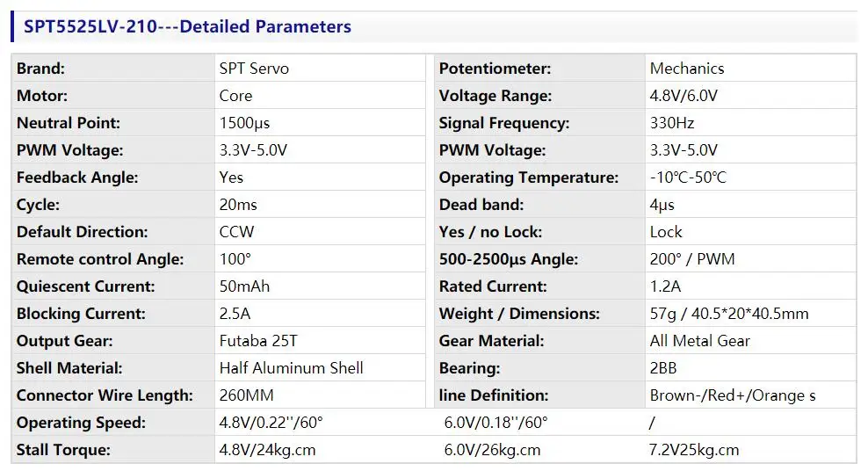Click the Brown-/Red+/Orange s line definition
The image size is (868, 471).
(x=733, y=395)
